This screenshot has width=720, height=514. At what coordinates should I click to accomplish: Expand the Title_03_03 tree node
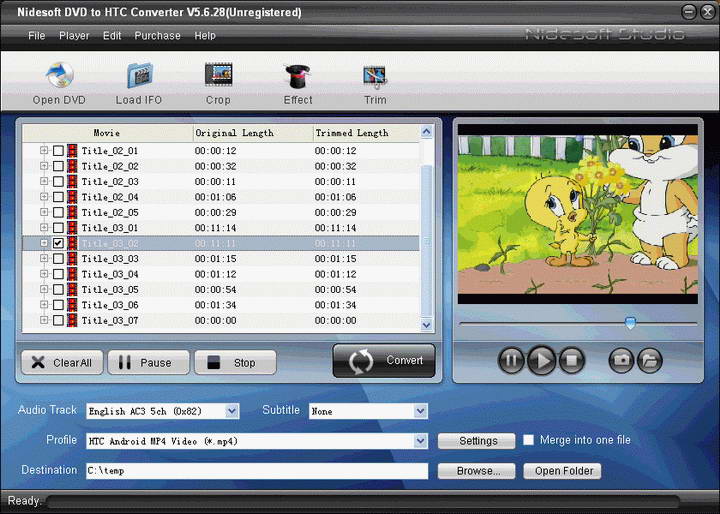pyautogui.click(x=44, y=258)
